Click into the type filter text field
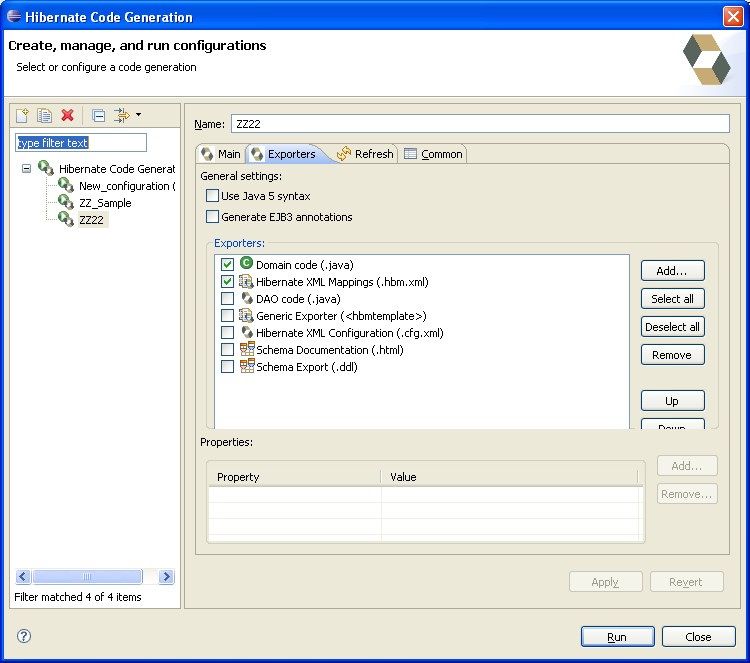Image resolution: width=750 pixels, height=663 pixels. pyautogui.click(x=81, y=143)
